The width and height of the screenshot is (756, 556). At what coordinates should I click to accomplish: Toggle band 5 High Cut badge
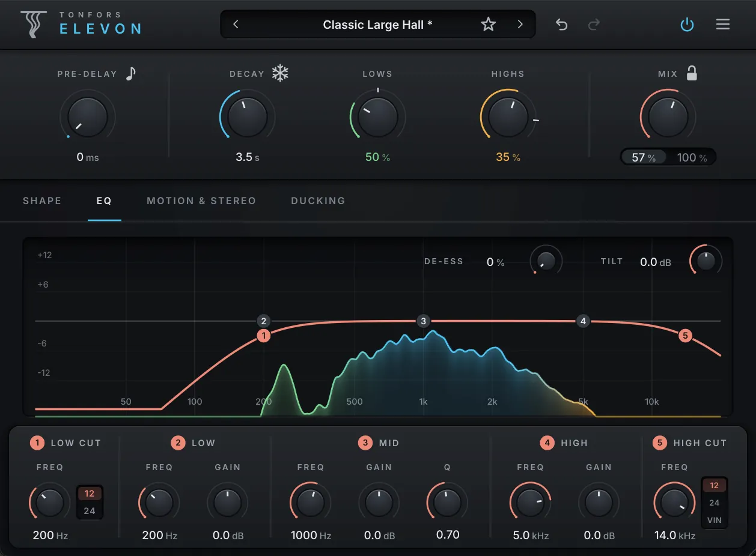(660, 443)
